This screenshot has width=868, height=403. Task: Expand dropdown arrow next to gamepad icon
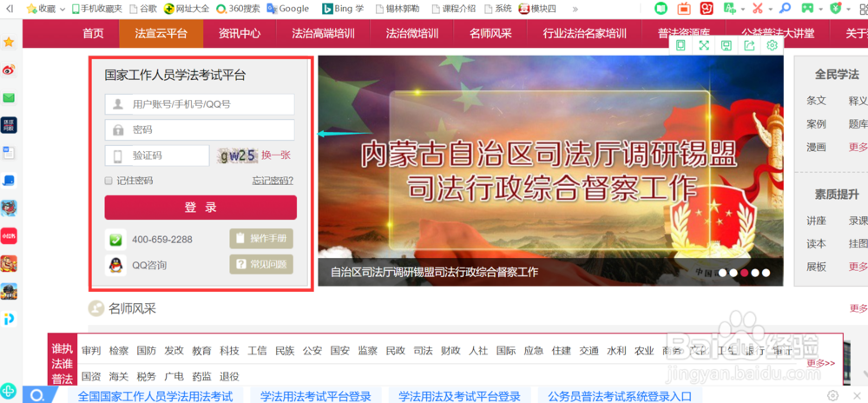(820, 9)
